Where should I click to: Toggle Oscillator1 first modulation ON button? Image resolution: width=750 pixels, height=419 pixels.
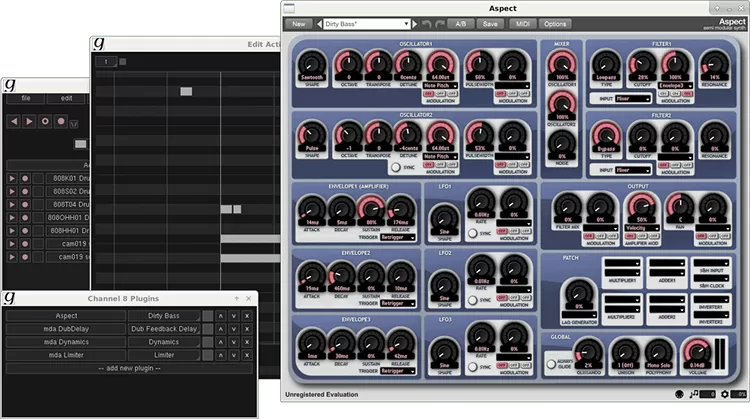coord(428,94)
